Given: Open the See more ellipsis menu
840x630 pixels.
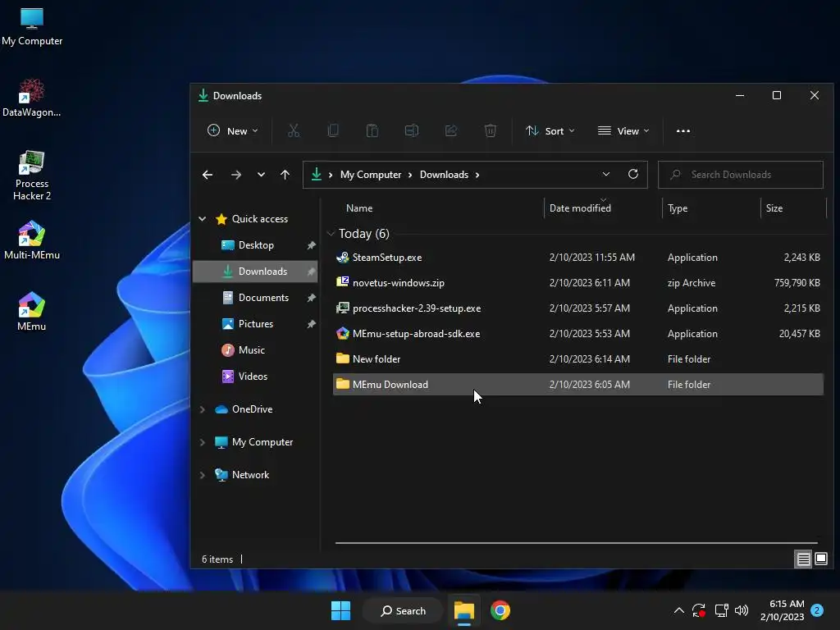Looking at the screenshot, I should pyautogui.click(x=683, y=130).
